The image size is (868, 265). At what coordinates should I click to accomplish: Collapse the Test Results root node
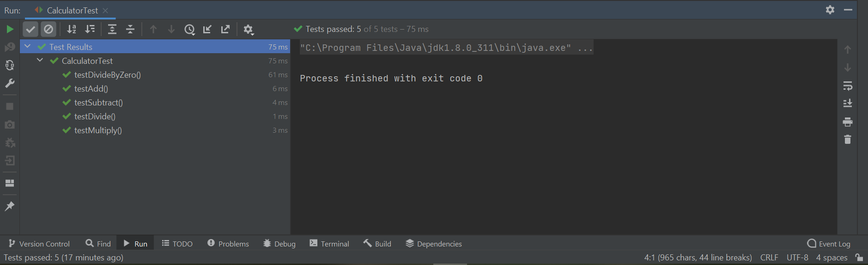point(28,47)
